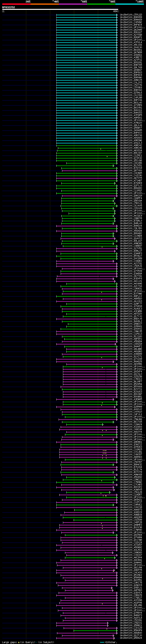Click the red ~20% identity legend segment
Image resolution: width=146 pixels, height=644 pixels.
(16, 4)
